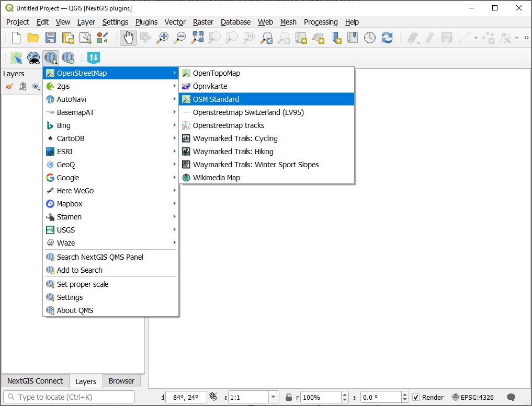Image resolution: width=532 pixels, height=406 pixels.
Task: Increase the rotation value with up arrow
Action: click(x=404, y=395)
